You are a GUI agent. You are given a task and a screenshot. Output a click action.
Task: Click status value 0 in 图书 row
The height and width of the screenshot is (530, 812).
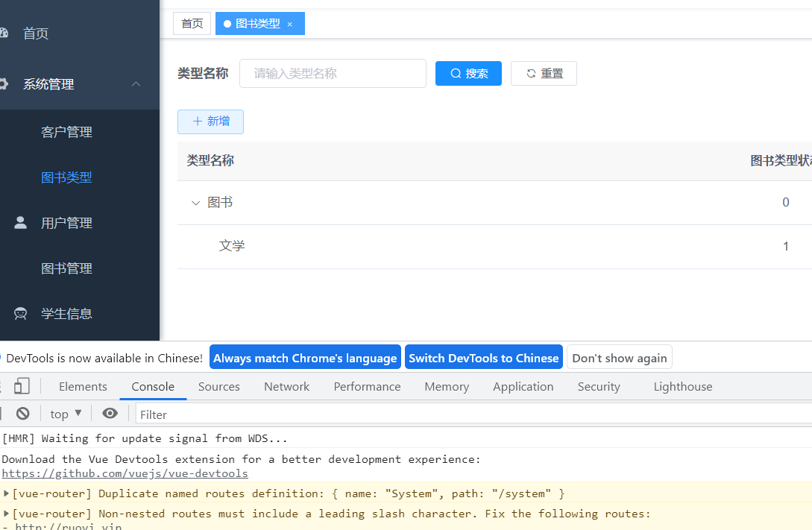(786, 202)
